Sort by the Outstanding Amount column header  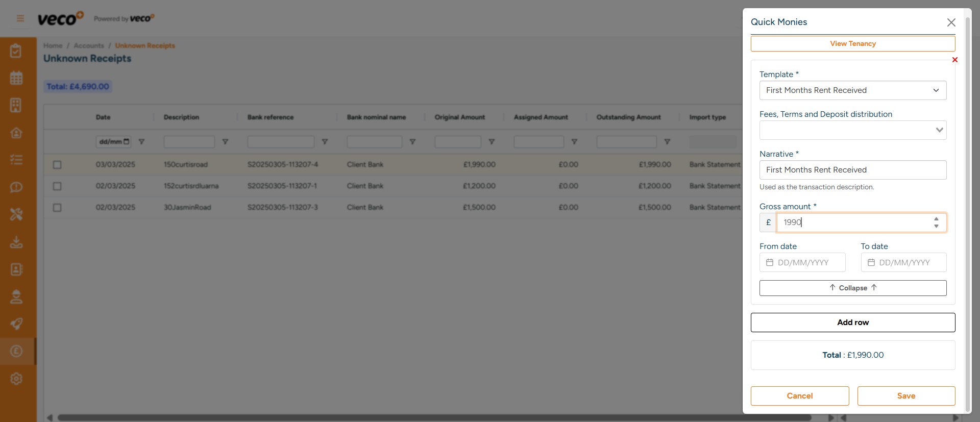628,117
